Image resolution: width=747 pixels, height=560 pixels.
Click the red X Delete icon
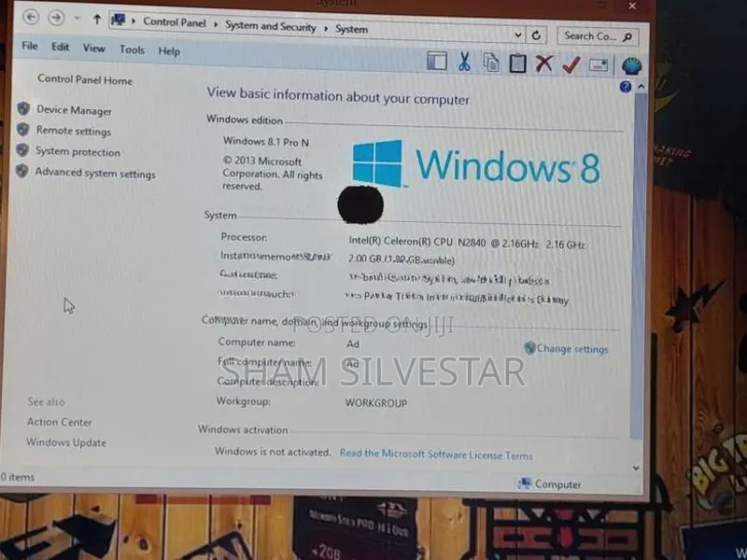pos(544,63)
